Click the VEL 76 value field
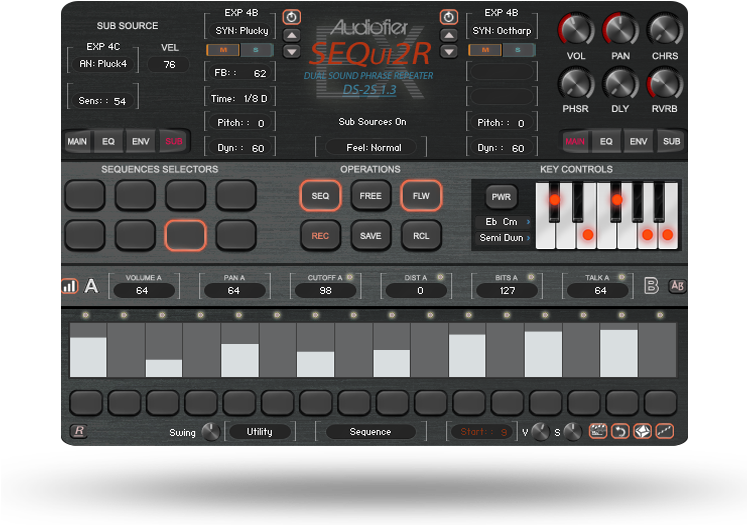The width and height of the screenshot is (747, 525). pos(169,64)
